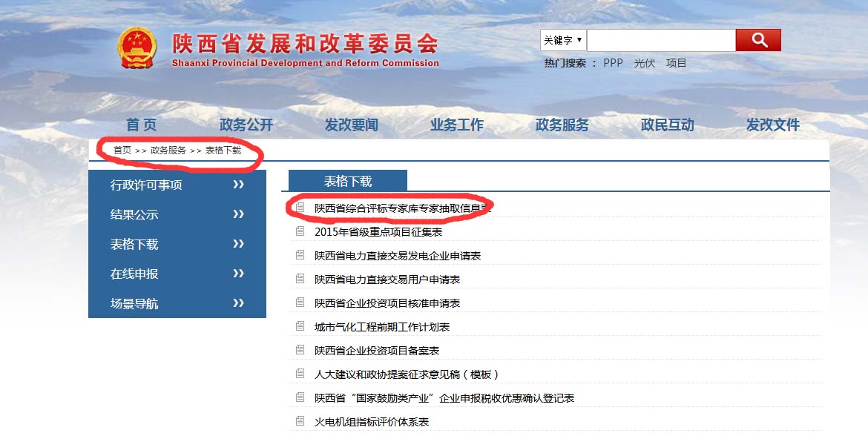
Task: Select the 表格下载 section tab
Action: [x=347, y=181]
